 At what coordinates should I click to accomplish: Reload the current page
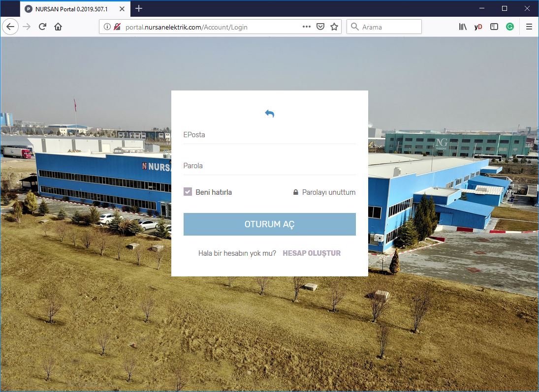coord(42,27)
